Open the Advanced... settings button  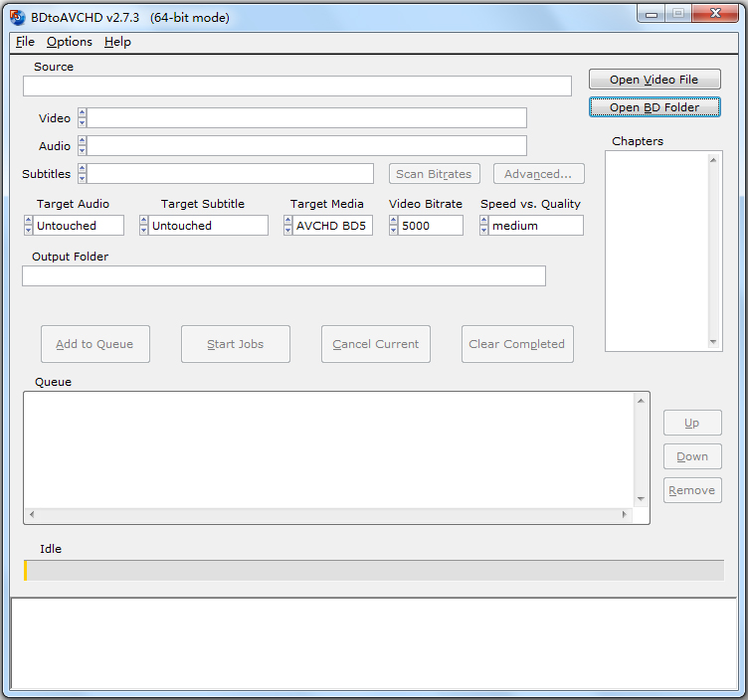coord(538,174)
